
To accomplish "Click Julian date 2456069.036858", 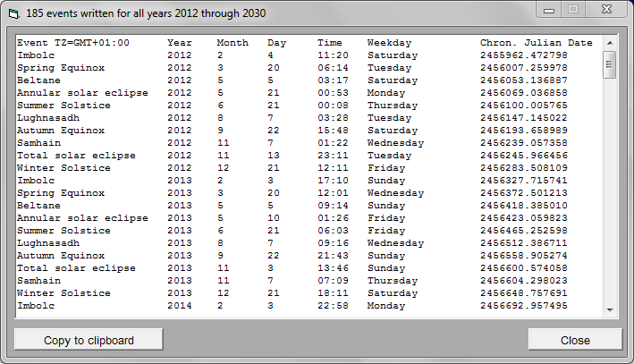I will point(524,93).
